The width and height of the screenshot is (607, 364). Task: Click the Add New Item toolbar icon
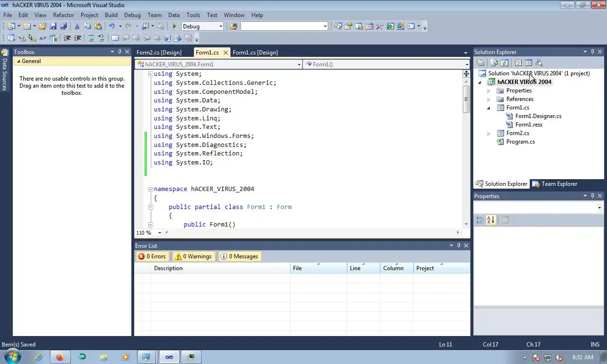pyautogui.click(x=27, y=26)
